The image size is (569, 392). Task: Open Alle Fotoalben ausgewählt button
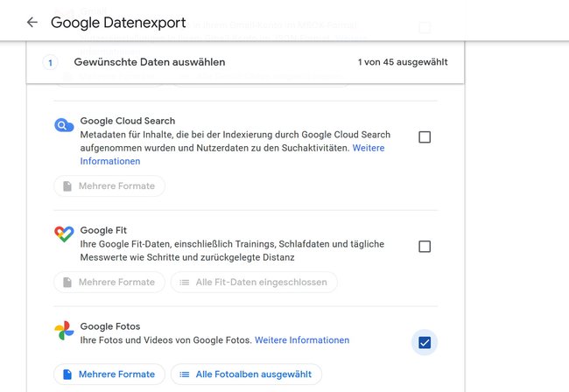pyautogui.click(x=246, y=374)
